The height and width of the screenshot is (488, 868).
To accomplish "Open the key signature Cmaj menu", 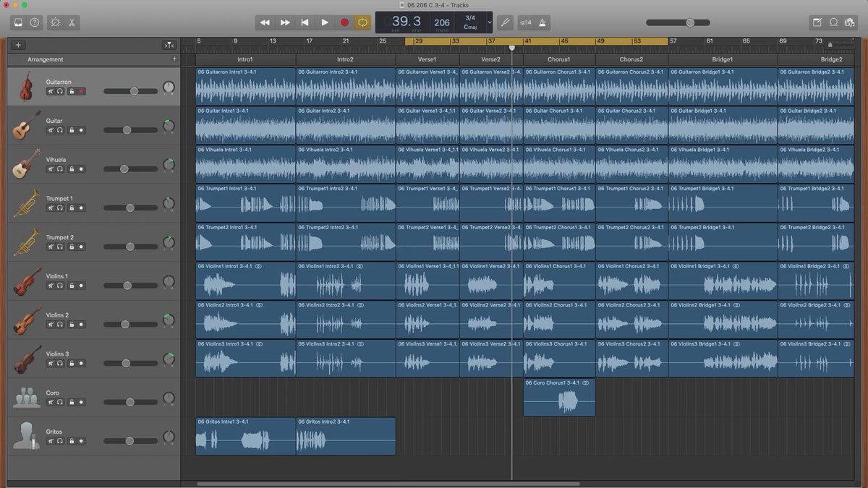I will pyautogui.click(x=470, y=27).
